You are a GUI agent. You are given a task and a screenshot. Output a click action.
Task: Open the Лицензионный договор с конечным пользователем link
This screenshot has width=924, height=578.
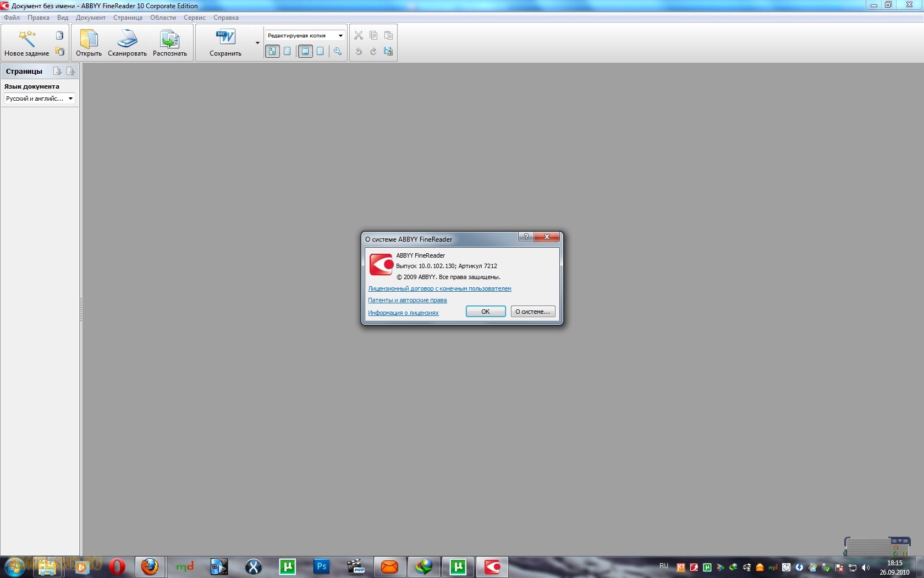click(x=439, y=288)
